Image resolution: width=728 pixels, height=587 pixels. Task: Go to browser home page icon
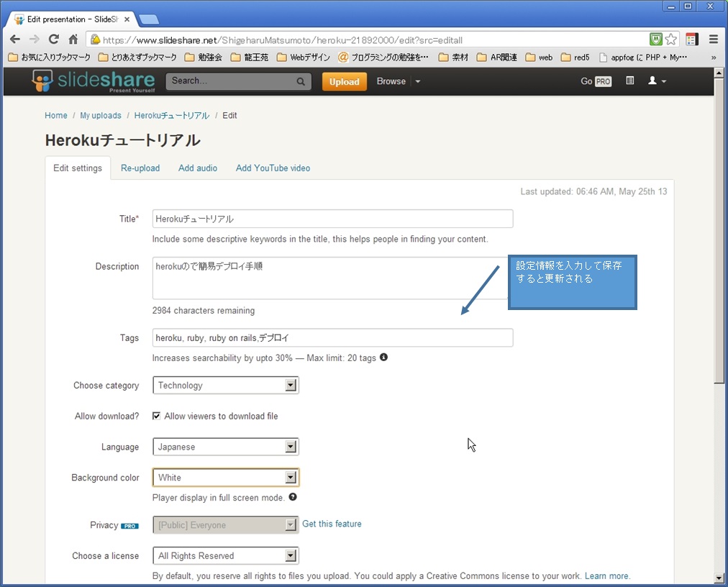click(73, 40)
